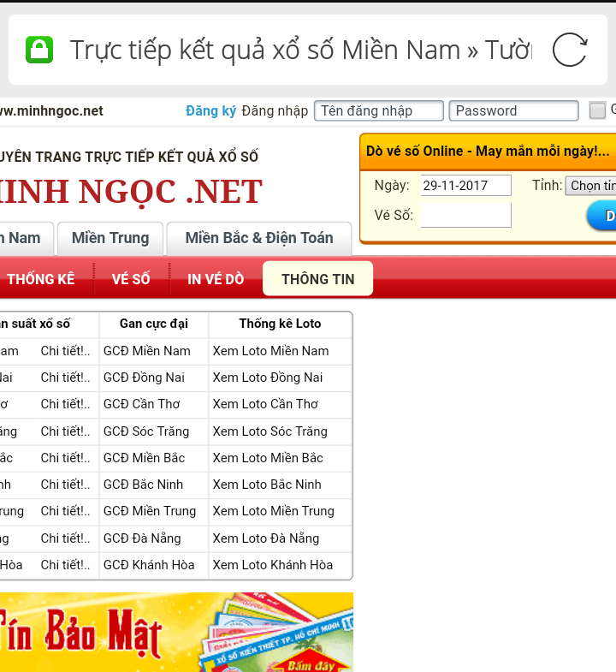Click the Ngày date field 29-11-2017

[465, 186]
